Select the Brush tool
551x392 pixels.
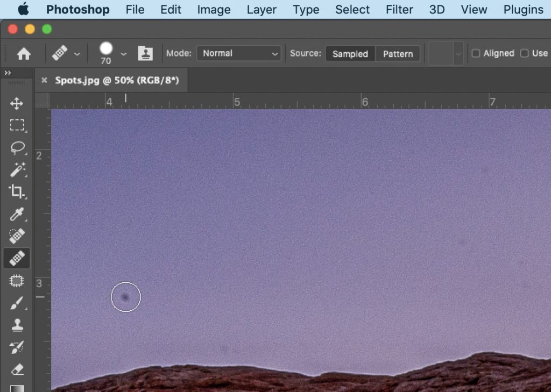pyautogui.click(x=17, y=303)
